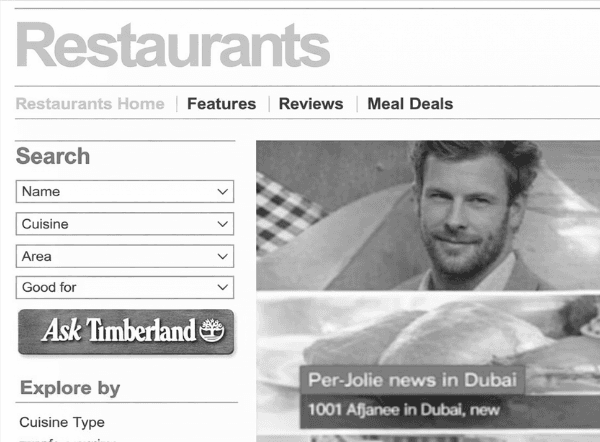Open the Reviews tab
The width and height of the screenshot is (600, 442).
click(x=311, y=104)
